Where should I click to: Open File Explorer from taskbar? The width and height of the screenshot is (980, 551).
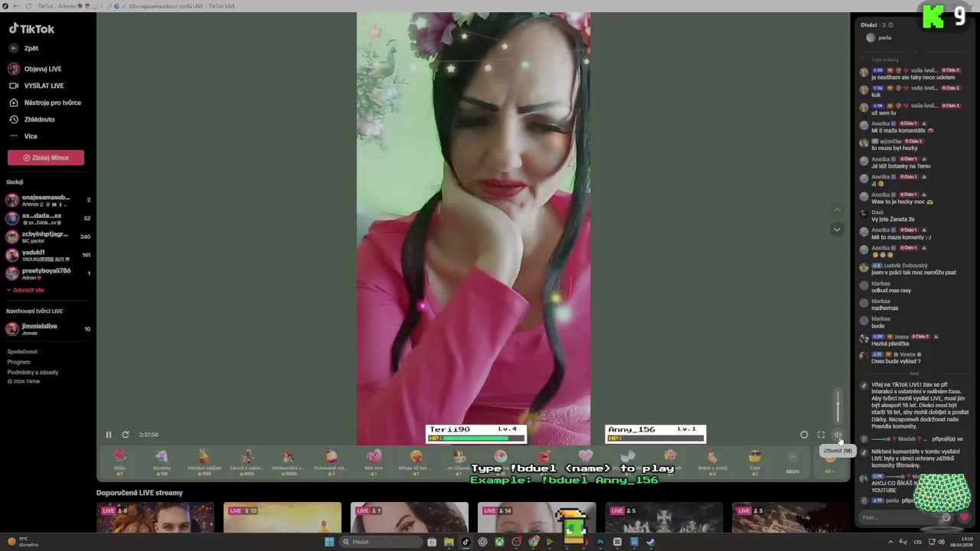pos(449,542)
